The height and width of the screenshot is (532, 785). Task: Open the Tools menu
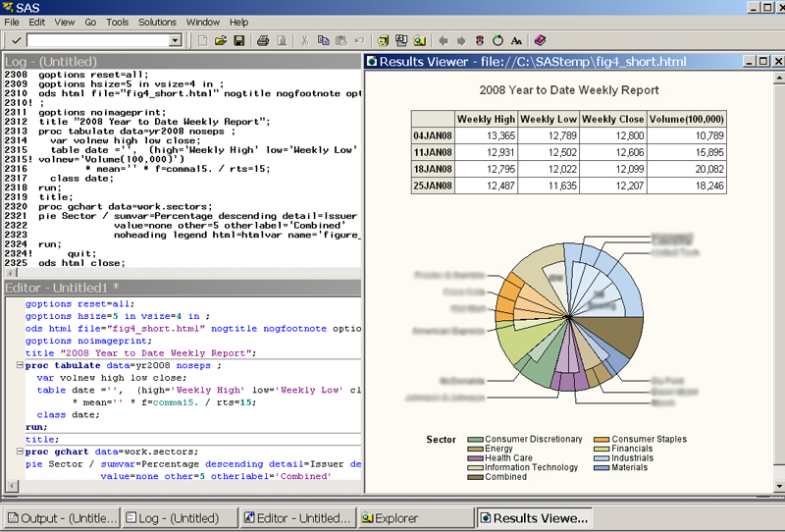(117, 22)
